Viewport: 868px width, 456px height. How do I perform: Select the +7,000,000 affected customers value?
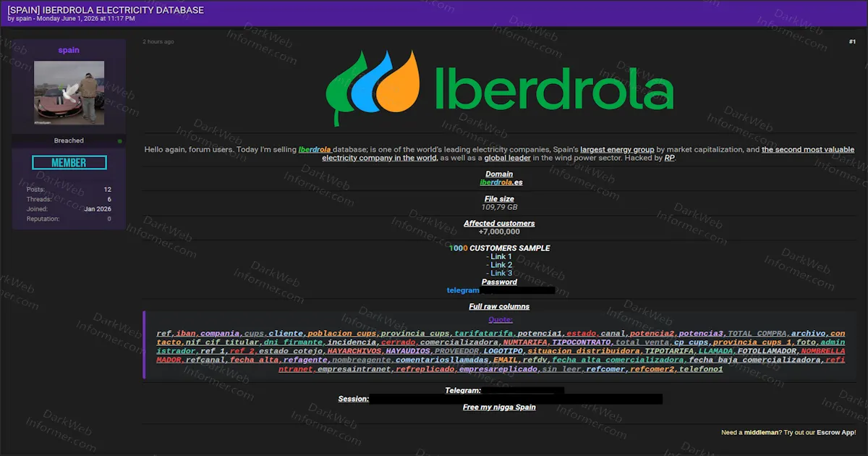pyautogui.click(x=499, y=232)
